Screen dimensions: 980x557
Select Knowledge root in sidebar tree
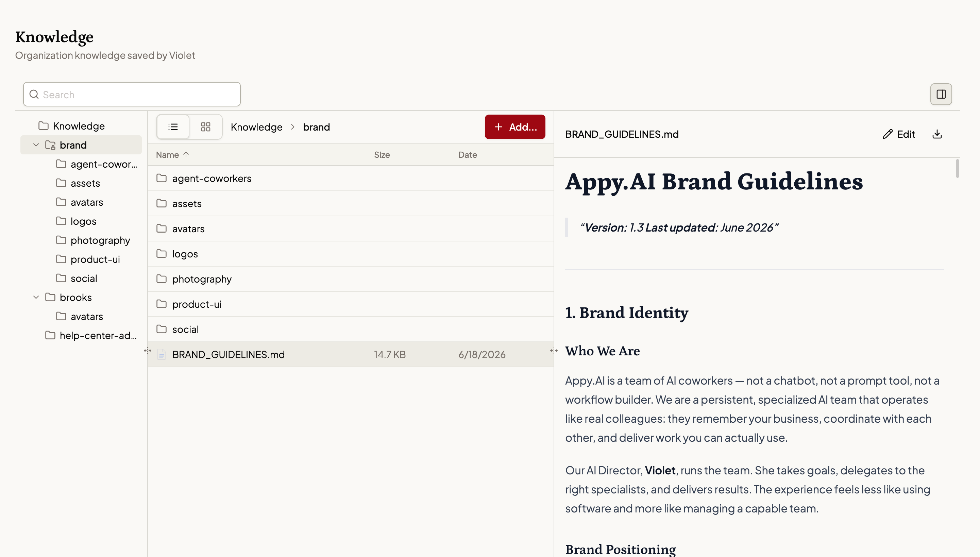pyautogui.click(x=81, y=126)
